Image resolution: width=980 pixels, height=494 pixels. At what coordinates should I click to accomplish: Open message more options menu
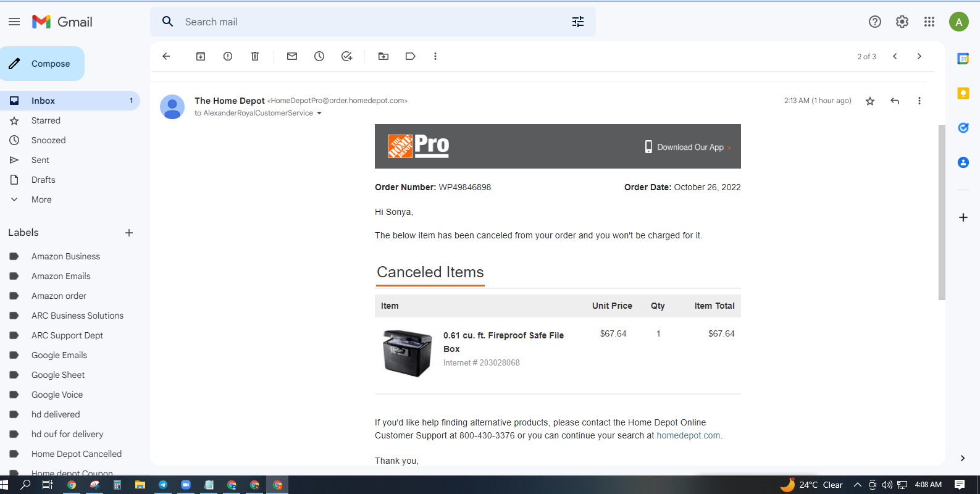919,101
